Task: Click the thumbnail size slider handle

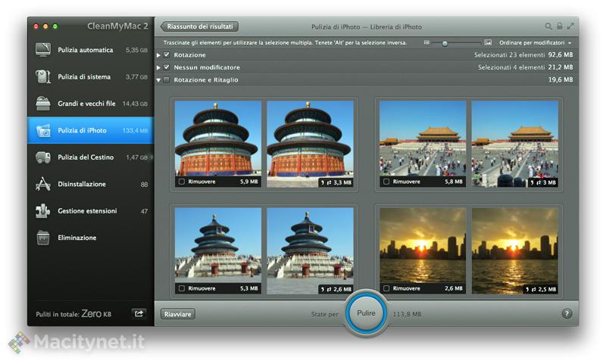Action: 444,43
